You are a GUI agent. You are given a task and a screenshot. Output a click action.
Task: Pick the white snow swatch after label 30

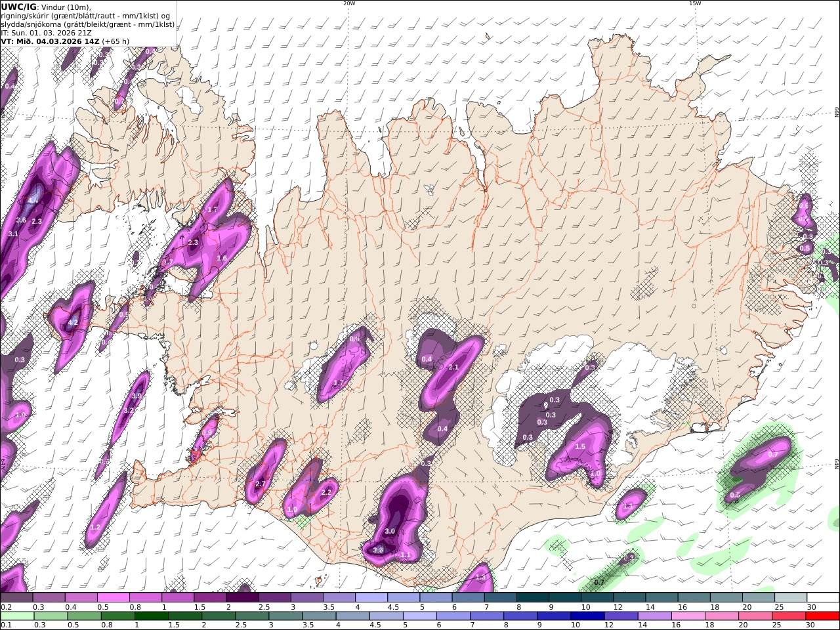coord(823,598)
